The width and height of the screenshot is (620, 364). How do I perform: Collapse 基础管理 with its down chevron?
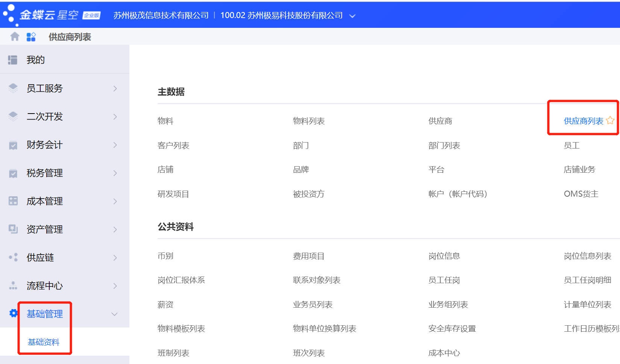114,314
